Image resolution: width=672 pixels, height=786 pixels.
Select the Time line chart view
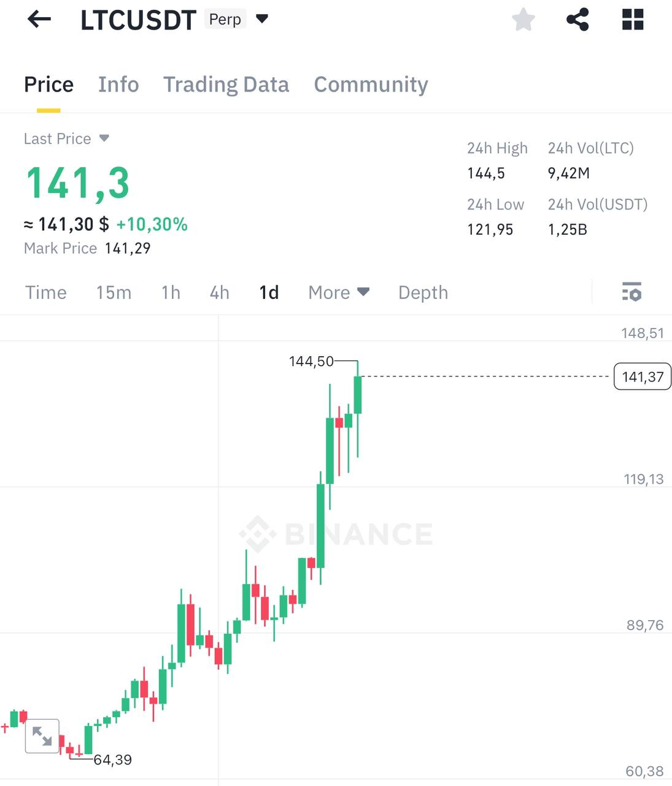[46, 292]
